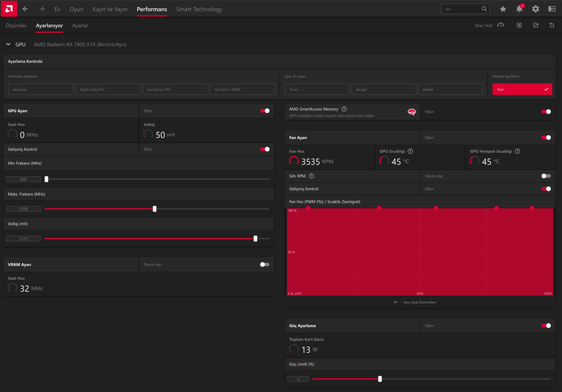Open the Oyun tab
The width and height of the screenshot is (562, 392).
tap(76, 9)
